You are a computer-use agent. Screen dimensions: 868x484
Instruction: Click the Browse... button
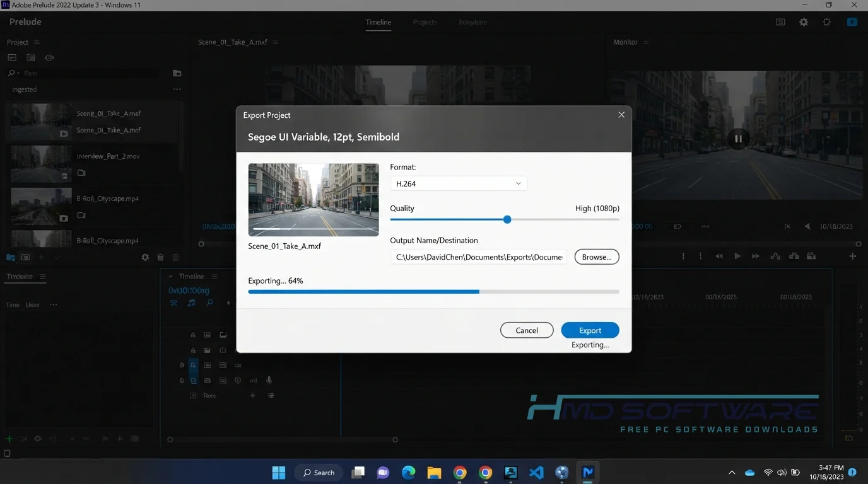click(x=597, y=257)
